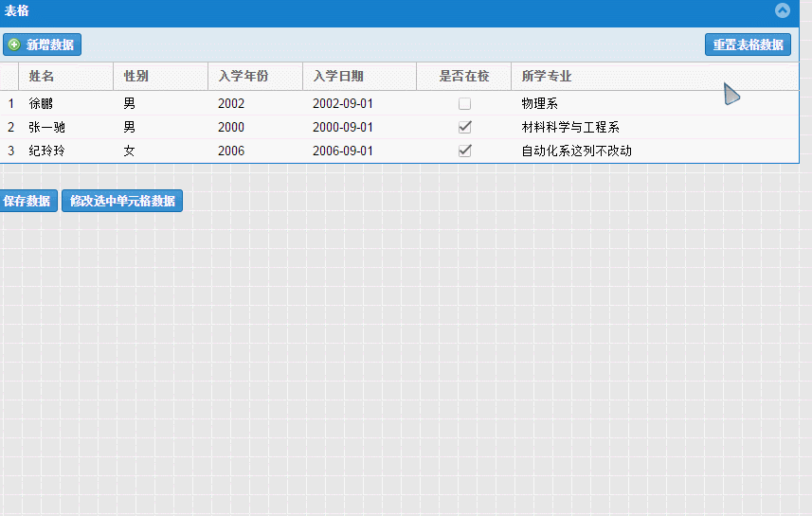
Task: Collapse the 表格 panel with chevron icon
Action: click(782, 10)
